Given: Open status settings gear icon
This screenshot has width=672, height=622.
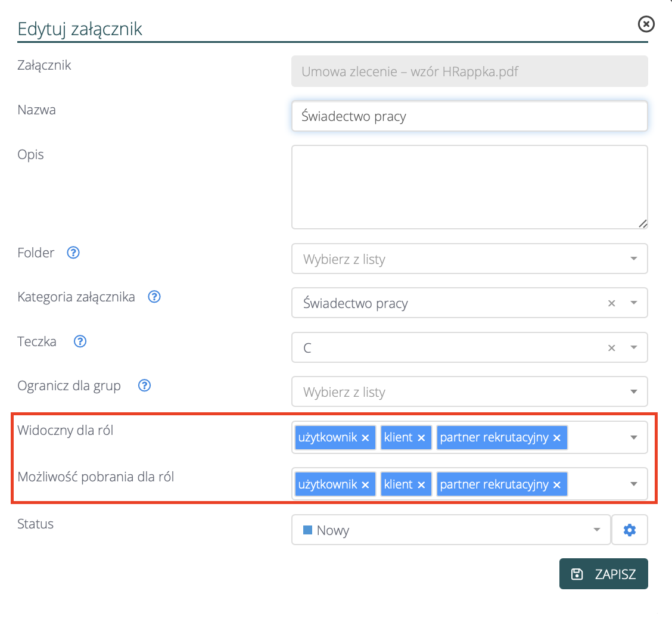Looking at the screenshot, I should (630, 530).
